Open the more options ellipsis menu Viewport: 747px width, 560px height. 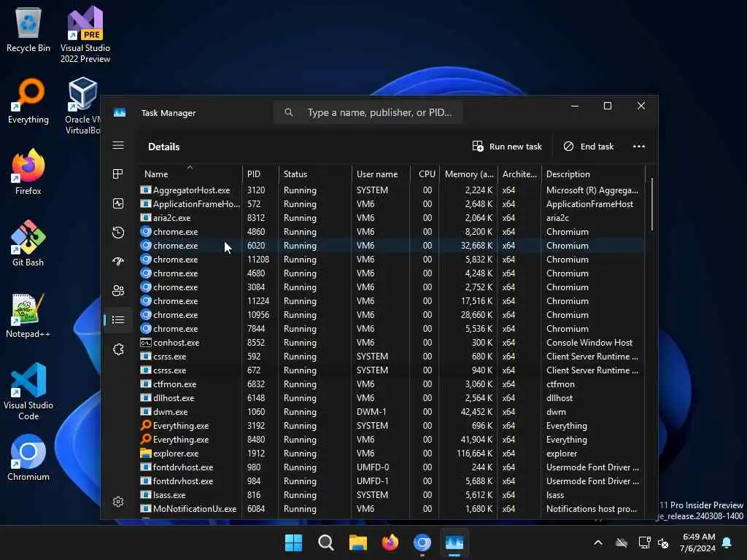coord(639,147)
